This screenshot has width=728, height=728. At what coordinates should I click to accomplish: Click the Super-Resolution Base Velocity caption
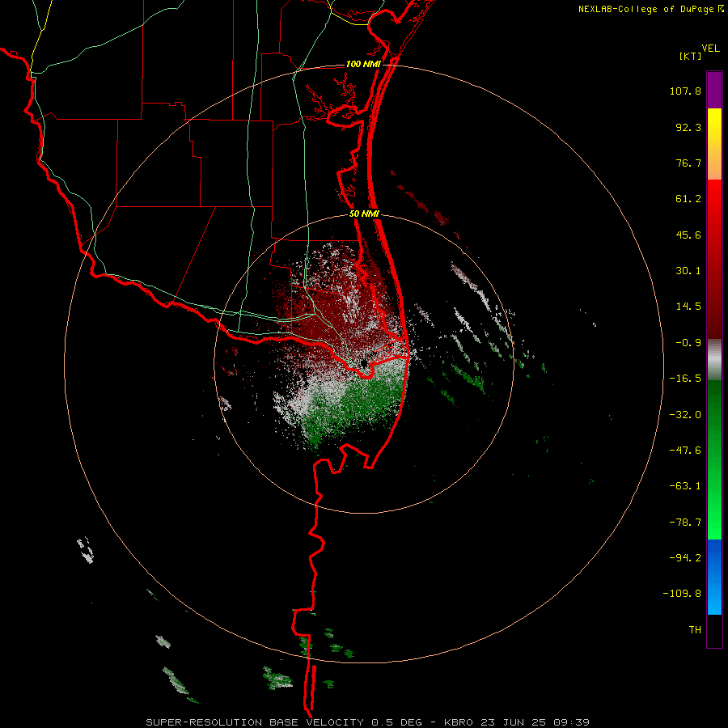[368, 722]
